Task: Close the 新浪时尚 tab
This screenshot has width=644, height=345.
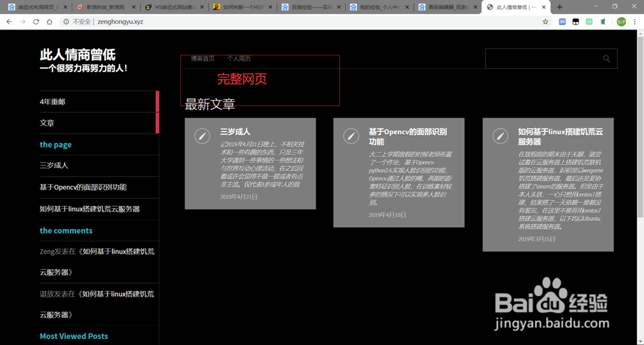Action: (x=133, y=7)
